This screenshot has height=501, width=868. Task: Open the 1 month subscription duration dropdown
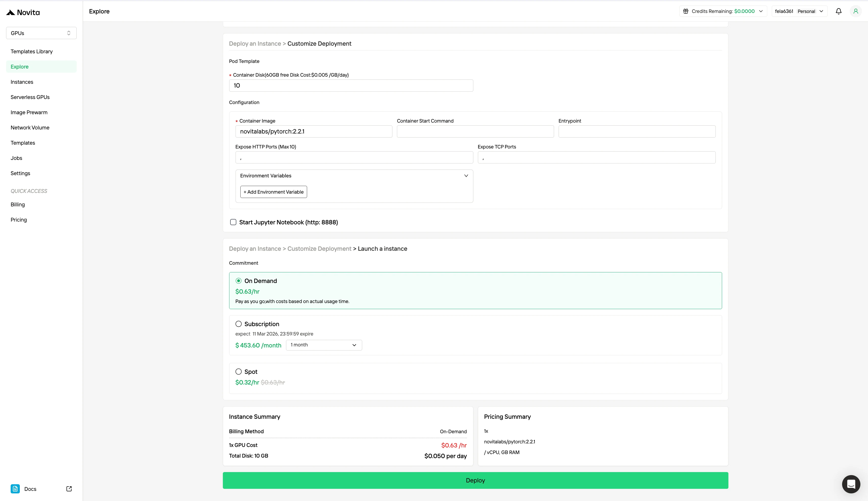pos(324,345)
